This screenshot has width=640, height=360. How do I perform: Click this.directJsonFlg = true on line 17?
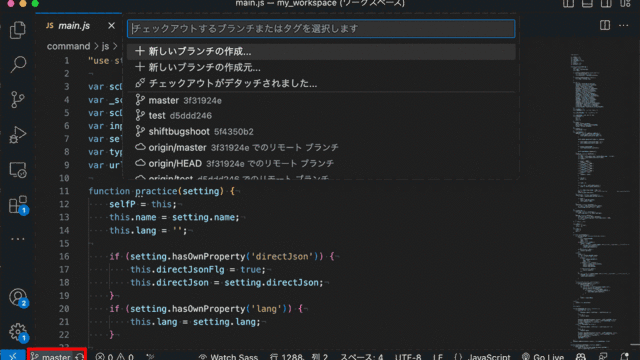(x=198, y=269)
